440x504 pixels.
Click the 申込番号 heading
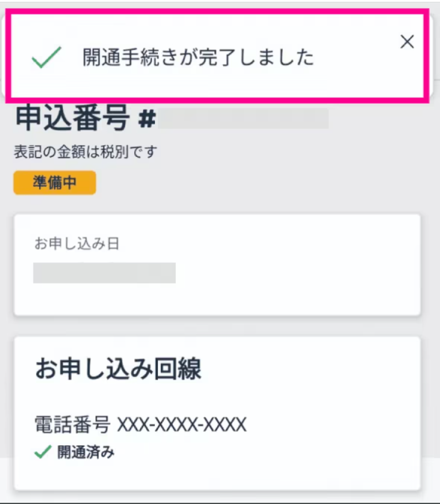coord(72,118)
